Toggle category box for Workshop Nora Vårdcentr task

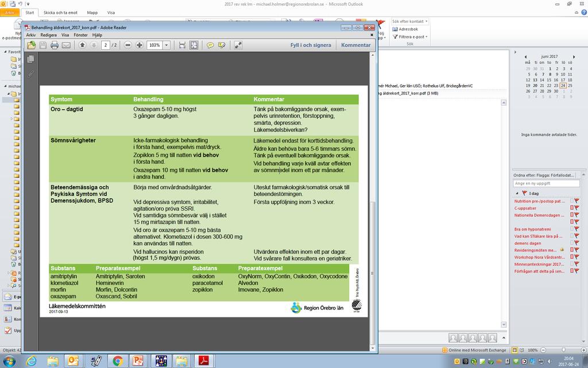click(x=572, y=257)
